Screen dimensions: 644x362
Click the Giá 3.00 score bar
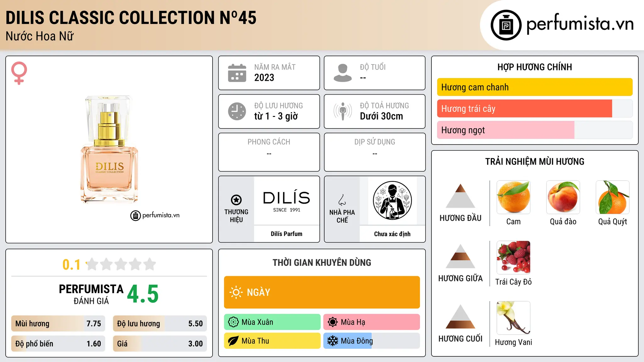tap(160, 343)
